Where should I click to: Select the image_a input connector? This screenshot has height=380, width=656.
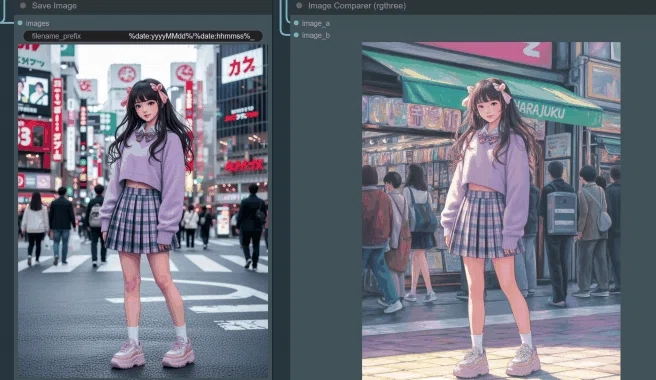296,23
